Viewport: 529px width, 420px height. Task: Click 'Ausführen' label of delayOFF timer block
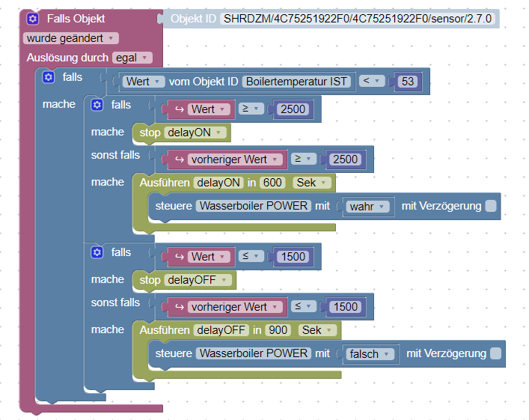pos(165,330)
